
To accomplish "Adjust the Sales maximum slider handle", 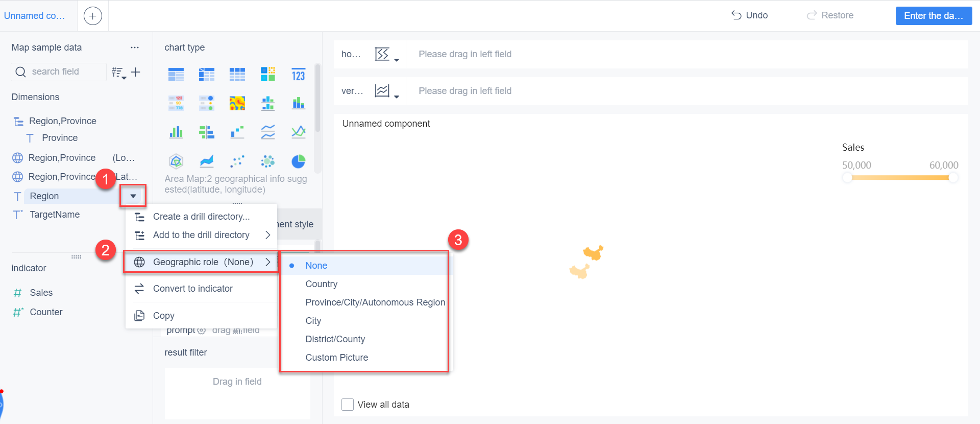I will point(953,177).
